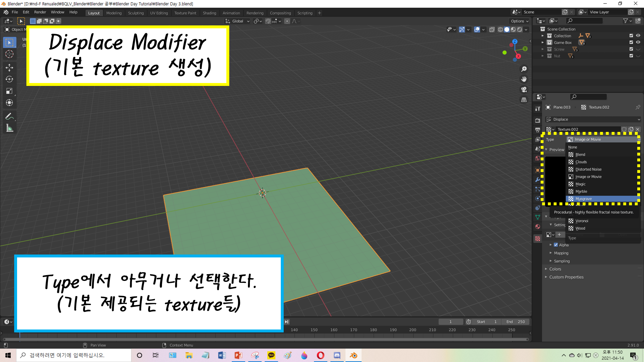
Task: Open the Options dropdown in viewport header
Action: (519, 21)
